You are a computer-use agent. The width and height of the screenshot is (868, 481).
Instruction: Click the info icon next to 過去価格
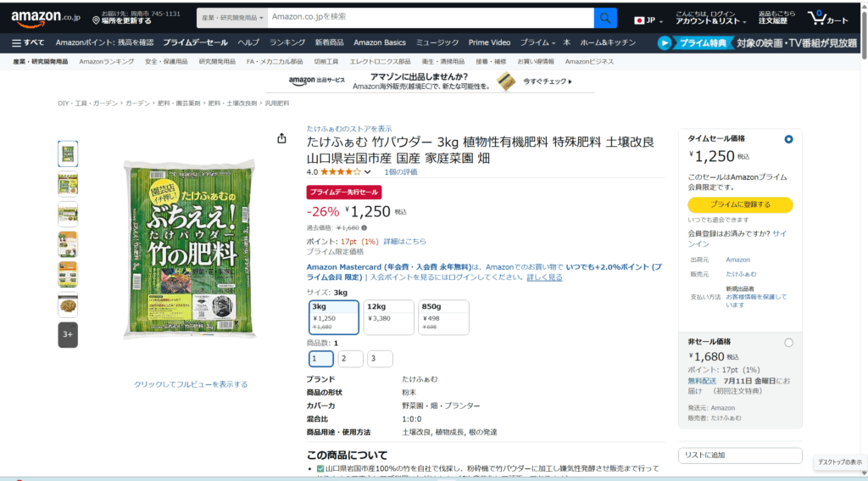click(x=364, y=227)
